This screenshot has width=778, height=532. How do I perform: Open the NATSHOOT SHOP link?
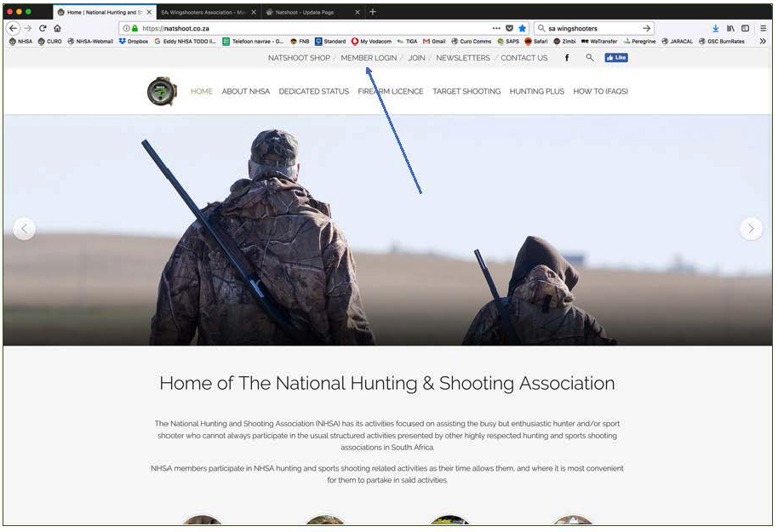(x=299, y=58)
